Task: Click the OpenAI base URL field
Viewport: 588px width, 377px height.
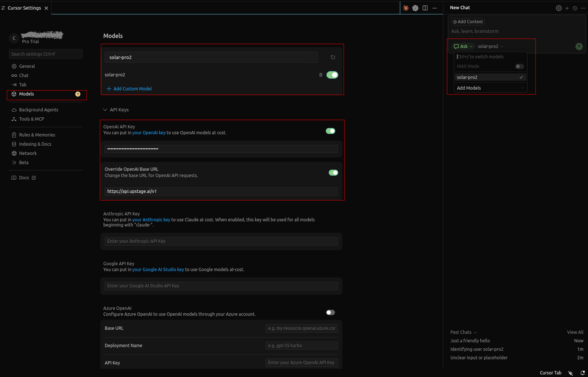Action: (x=221, y=191)
